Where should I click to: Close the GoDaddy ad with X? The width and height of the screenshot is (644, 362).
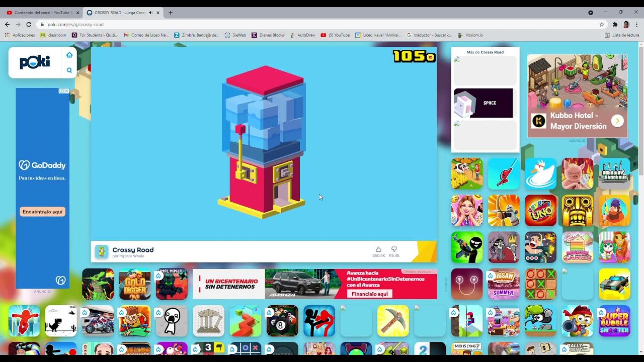coord(66,91)
